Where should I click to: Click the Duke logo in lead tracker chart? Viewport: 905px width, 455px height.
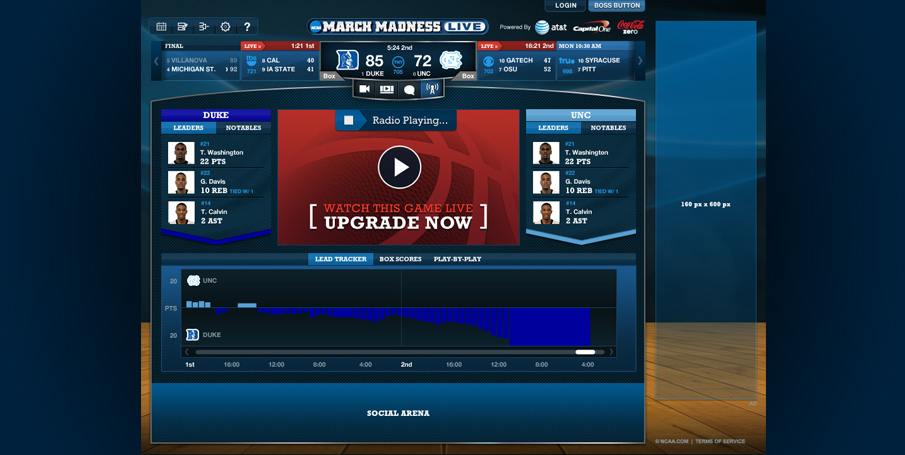[x=193, y=335]
